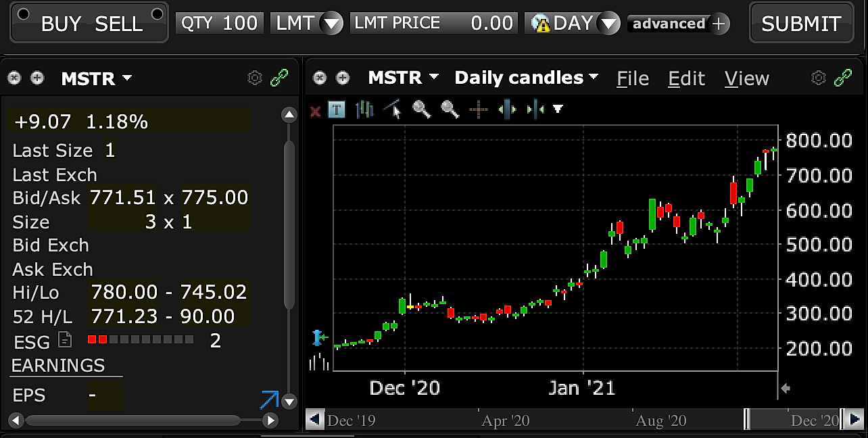This screenshot has width=868, height=438.
Task: Click the timeline navigator range handle
Action: (746, 420)
